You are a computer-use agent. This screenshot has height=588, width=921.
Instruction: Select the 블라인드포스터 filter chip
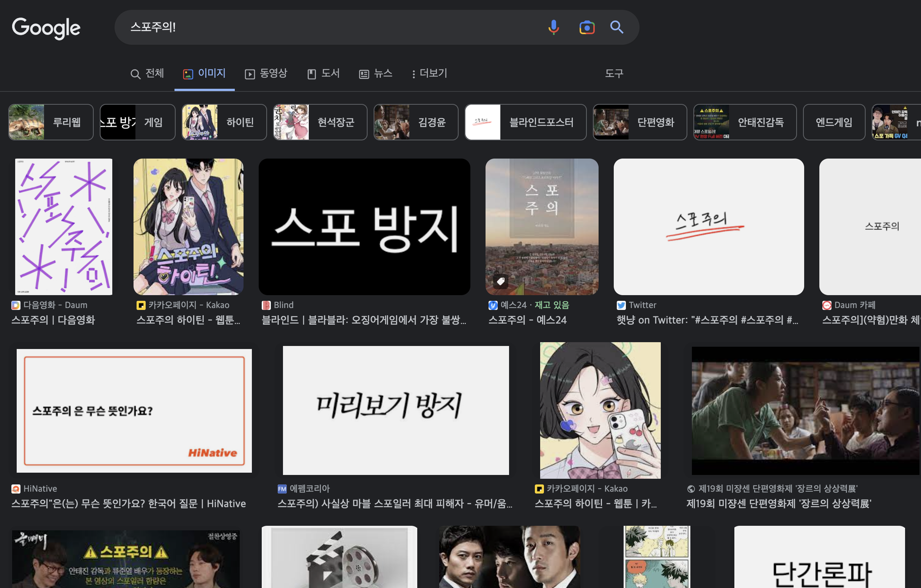[x=525, y=123]
